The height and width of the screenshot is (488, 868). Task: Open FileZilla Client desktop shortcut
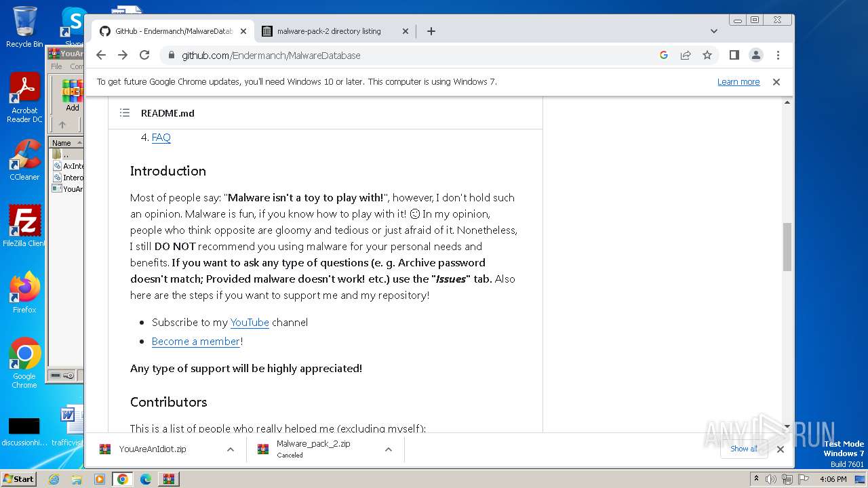pyautogui.click(x=24, y=226)
